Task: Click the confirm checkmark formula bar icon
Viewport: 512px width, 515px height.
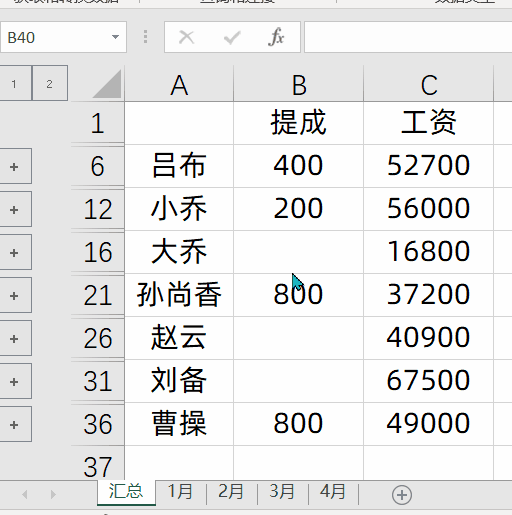Action: (x=232, y=37)
